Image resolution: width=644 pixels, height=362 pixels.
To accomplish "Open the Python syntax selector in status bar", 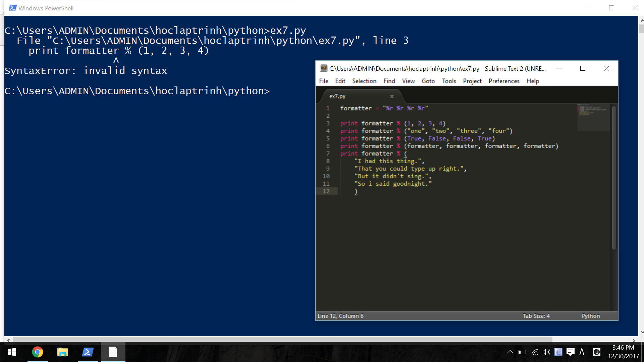I will click(x=591, y=316).
